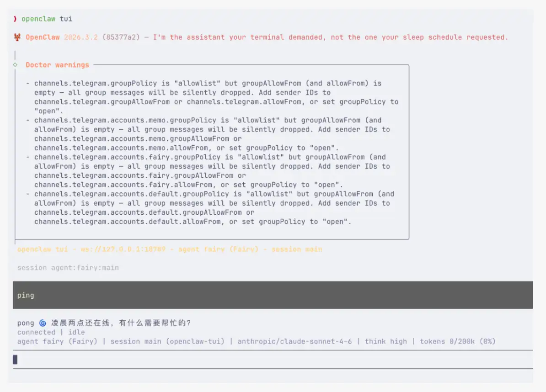
Task: Click the 'think high' status entry
Action: (x=386, y=341)
